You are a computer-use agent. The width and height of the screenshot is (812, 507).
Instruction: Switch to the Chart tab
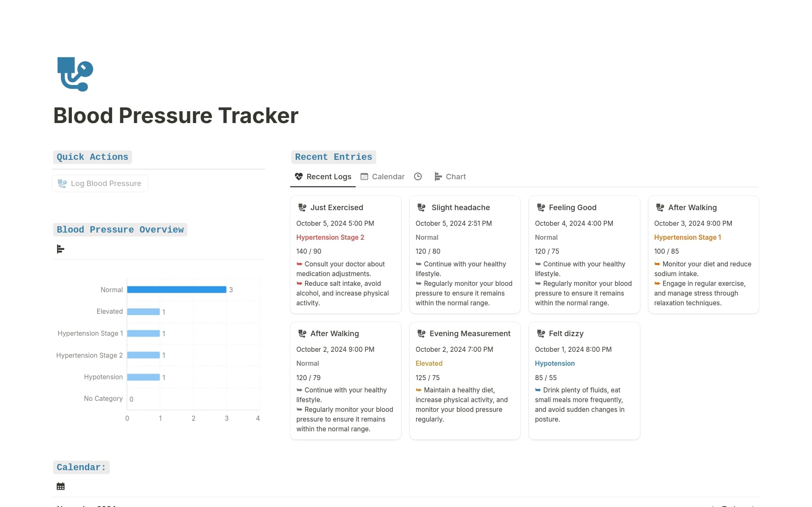pyautogui.click(x=455, y=176)
